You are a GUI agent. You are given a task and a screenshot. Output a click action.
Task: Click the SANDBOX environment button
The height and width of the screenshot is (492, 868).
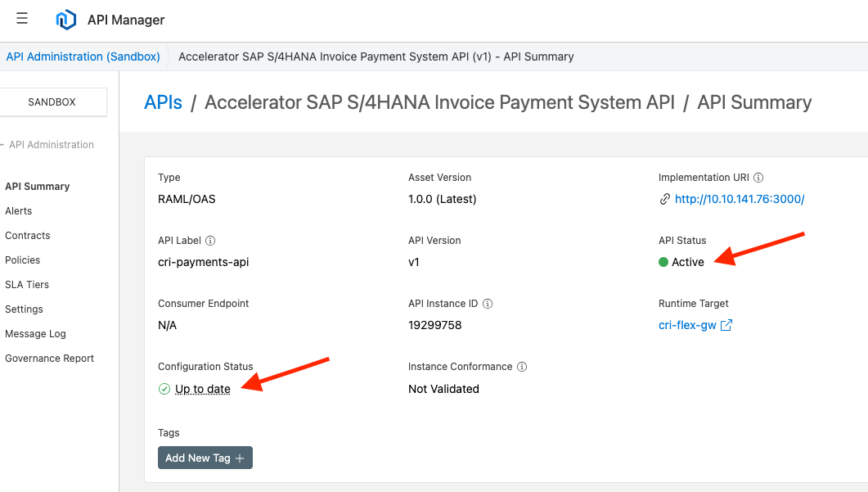pos(52,102)
